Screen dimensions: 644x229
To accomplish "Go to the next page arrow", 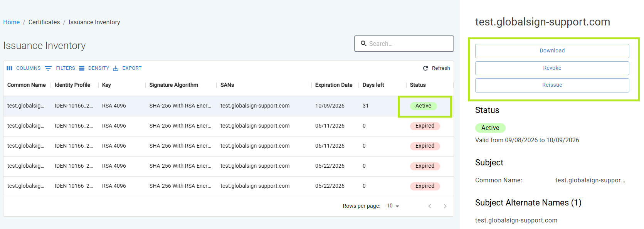I will click(x=445, y=206).
